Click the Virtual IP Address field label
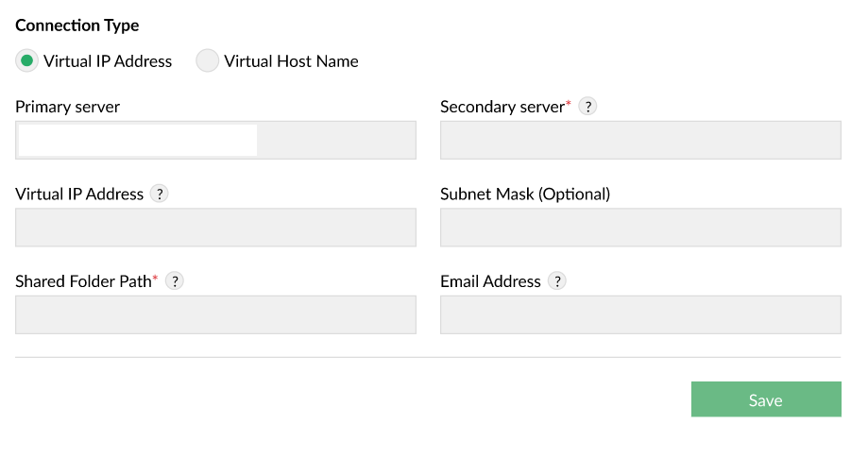Image resolution: width=868 pixels, height=457 pixels. [79, 194]
